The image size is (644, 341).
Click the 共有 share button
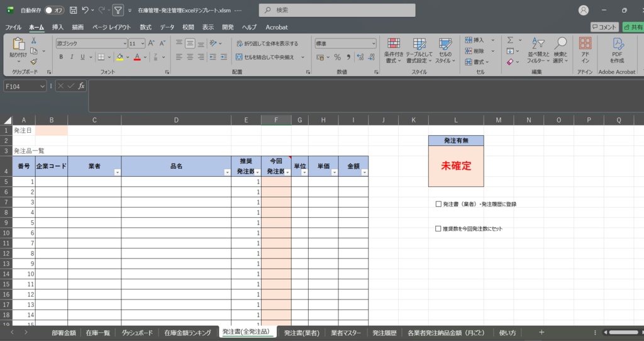[x=633, y=27]
